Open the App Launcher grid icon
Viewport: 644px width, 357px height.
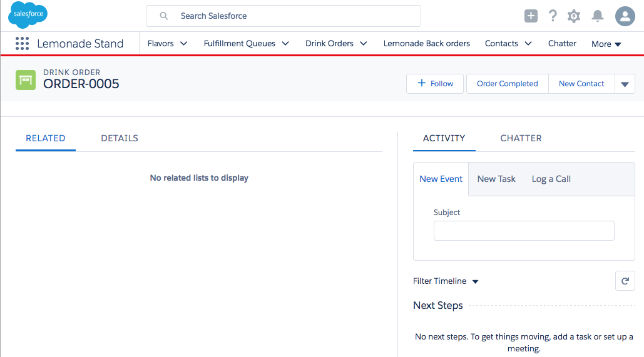pos(23,44)
